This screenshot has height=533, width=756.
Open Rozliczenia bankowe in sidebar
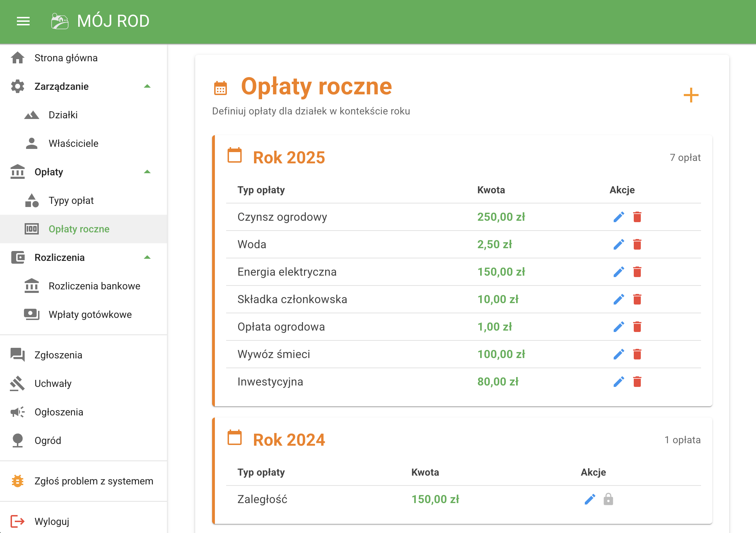pyautogui.click(x=94, y=286)
